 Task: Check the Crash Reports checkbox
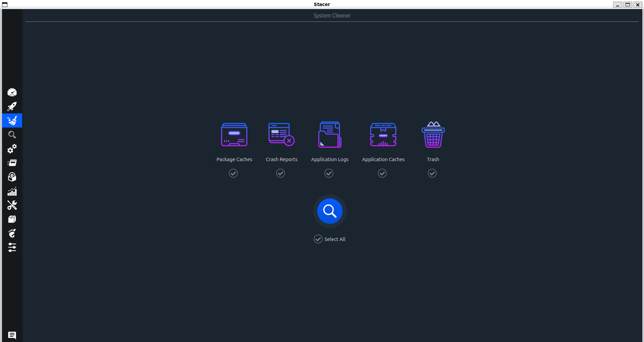(281, 173)
